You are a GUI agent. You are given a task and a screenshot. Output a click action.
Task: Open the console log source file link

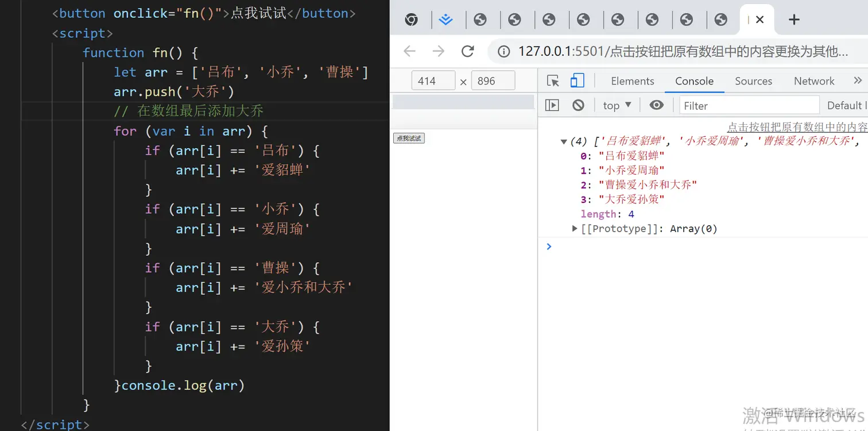(x=797, y=127)
